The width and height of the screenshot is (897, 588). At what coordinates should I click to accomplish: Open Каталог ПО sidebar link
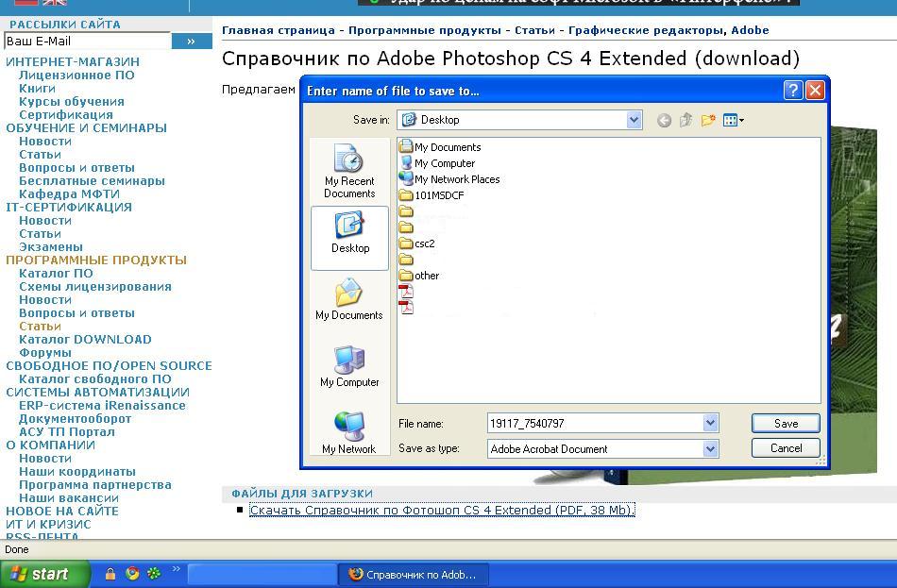56,274
